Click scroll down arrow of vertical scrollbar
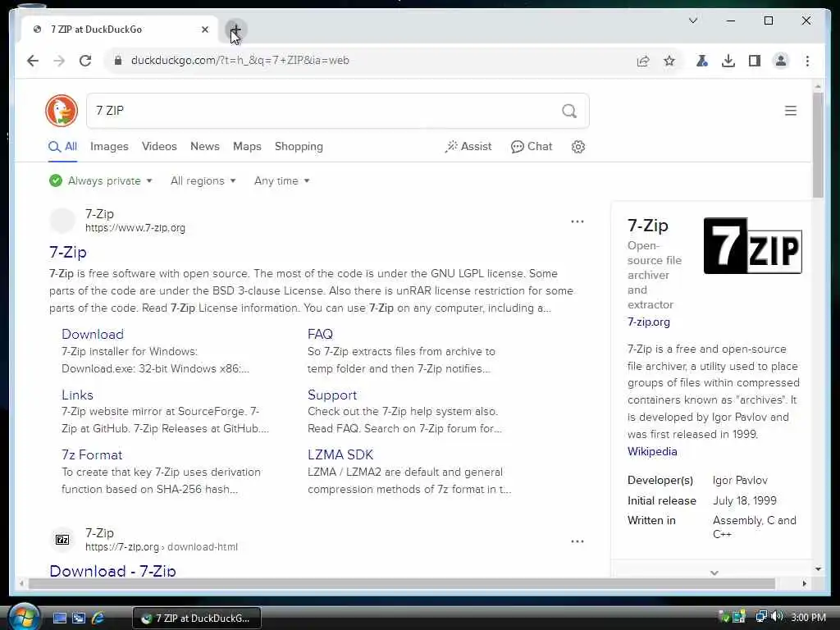The width and height of the screenshot is (840, 630). [818, 569]
